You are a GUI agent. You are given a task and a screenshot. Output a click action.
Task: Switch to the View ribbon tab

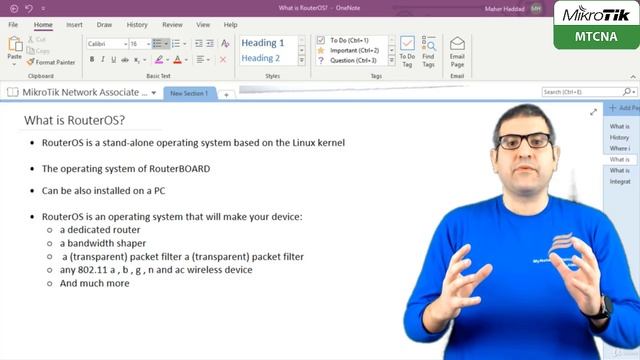[x=203, y=24]
